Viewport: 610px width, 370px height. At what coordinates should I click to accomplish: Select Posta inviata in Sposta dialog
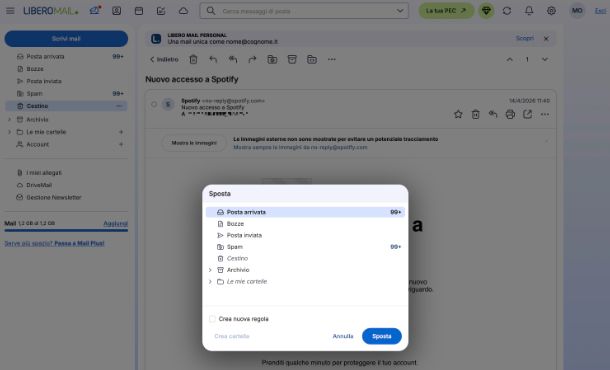pyautogui.click(x=305, y=235)
